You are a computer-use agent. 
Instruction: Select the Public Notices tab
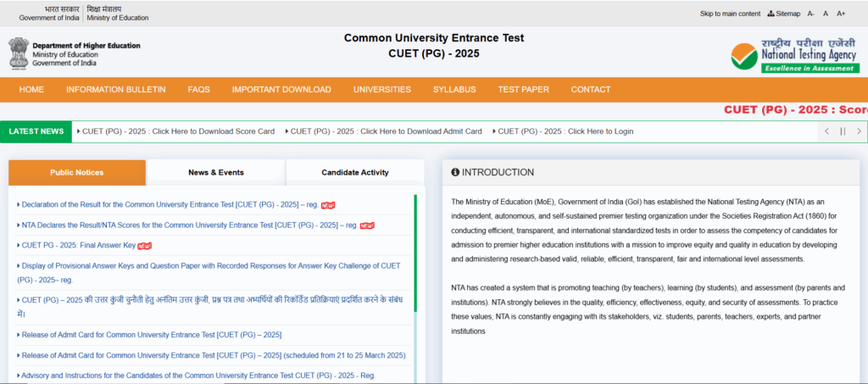pos(77,173)
